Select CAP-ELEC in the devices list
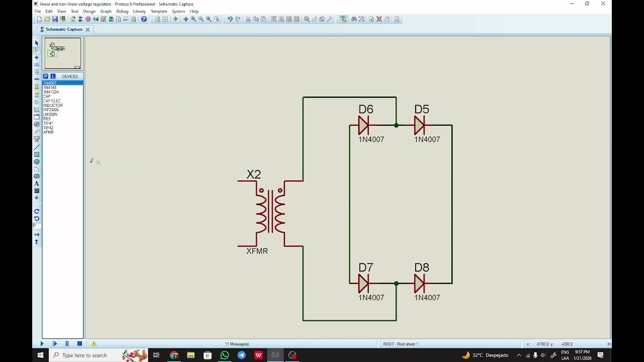This screenshot has width=644, height=362. point(63,101)
